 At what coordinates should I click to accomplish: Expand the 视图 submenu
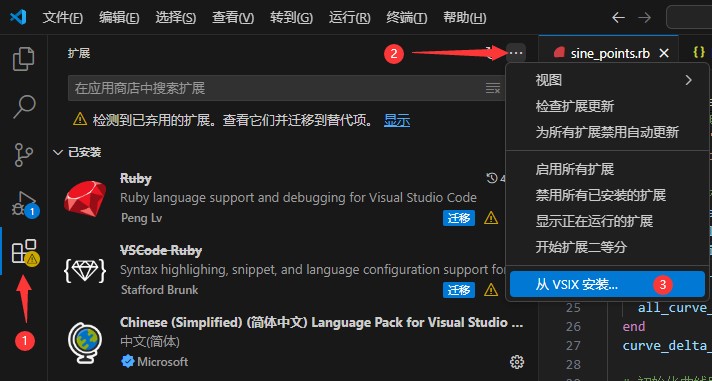coord(607,80)
